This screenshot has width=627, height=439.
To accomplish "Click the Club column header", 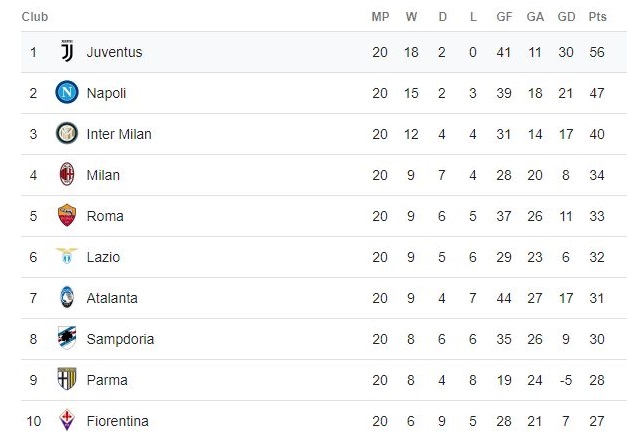I will (35, 17).
